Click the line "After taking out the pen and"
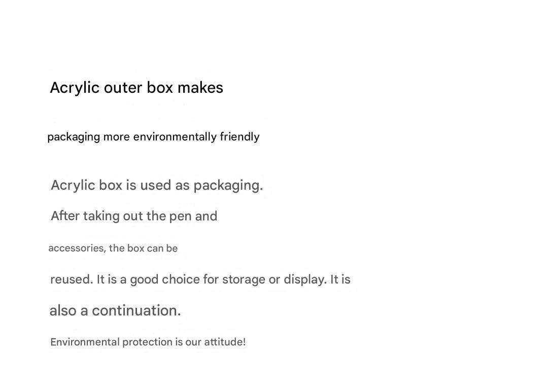This screenshot has height=392, width=548. (134, 216)
